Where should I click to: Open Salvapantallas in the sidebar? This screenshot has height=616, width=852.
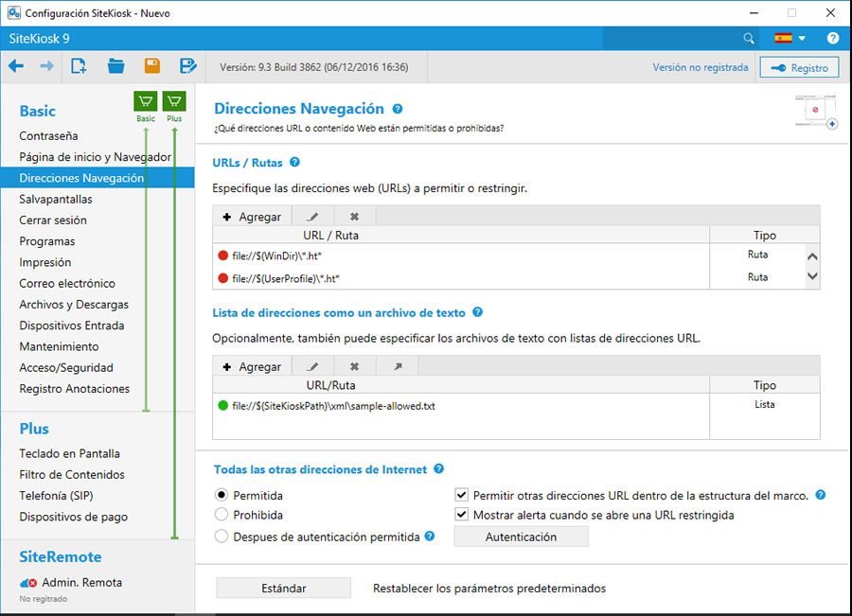click(56, 200)
